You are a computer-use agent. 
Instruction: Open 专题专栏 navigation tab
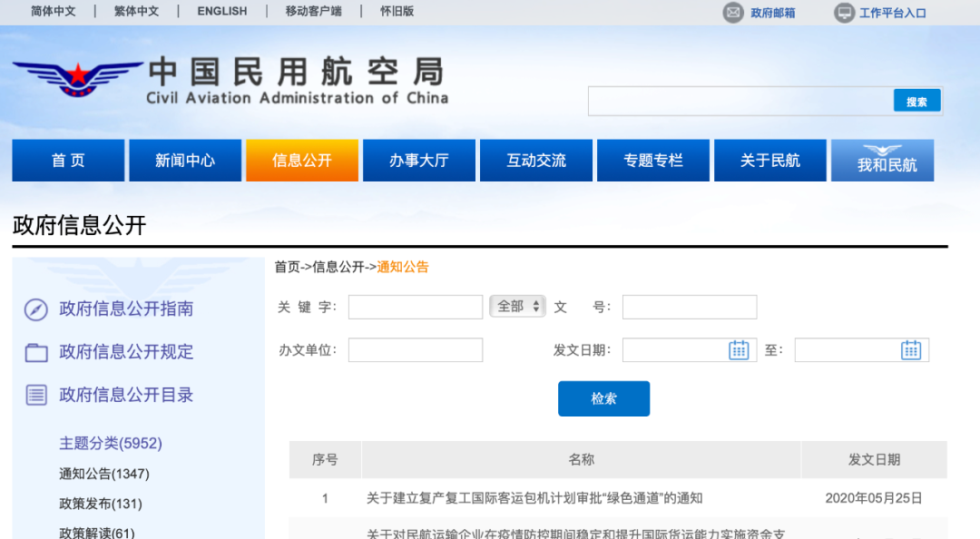[x=653, y=161]
